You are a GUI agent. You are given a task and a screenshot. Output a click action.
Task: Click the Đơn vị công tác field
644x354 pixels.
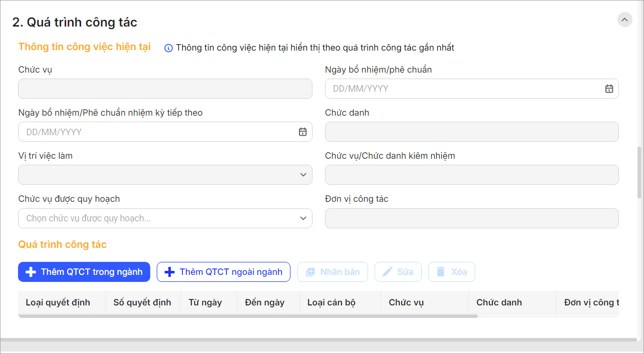click(x=471, y=218)
